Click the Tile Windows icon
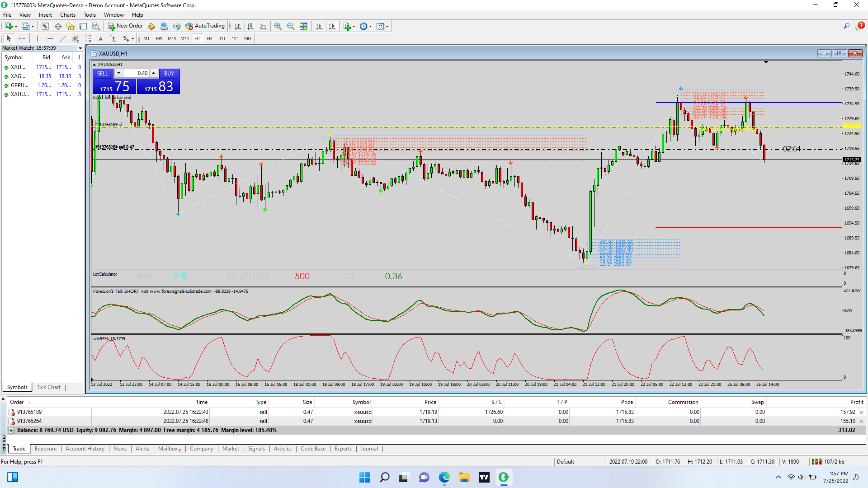Viewport: 868px width, 488px height. point(303,26)
